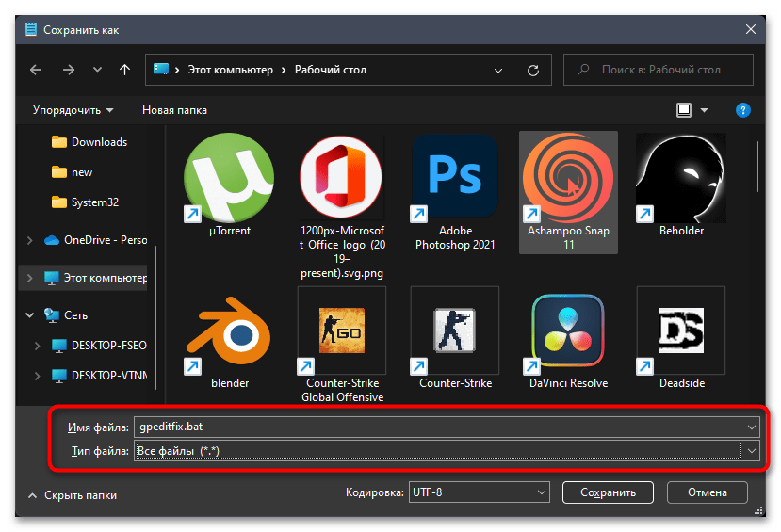
Task: Open the Тип файла dropdown
Action: (752, 451)
